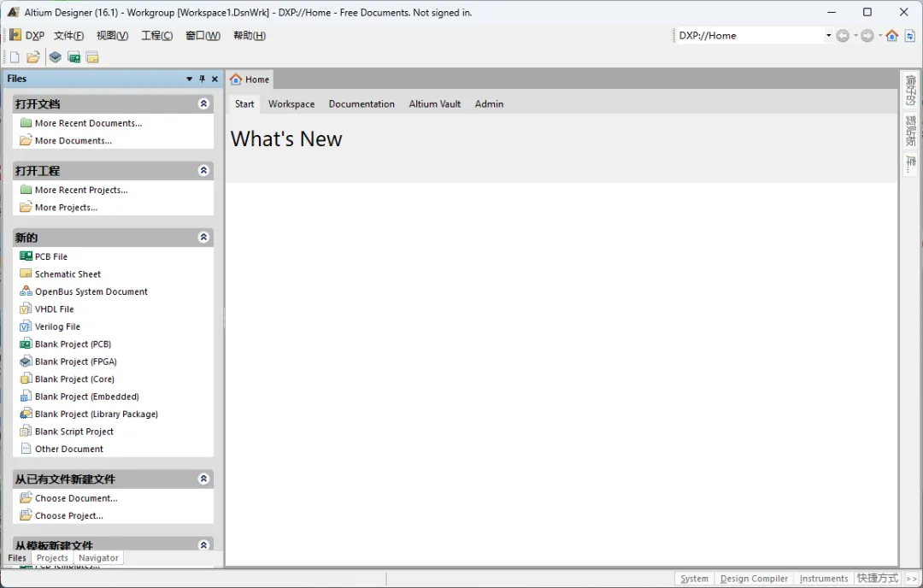Switch to the Projects panel tab
The width and height of the screenshot is (923, 588).
(52, 557)
